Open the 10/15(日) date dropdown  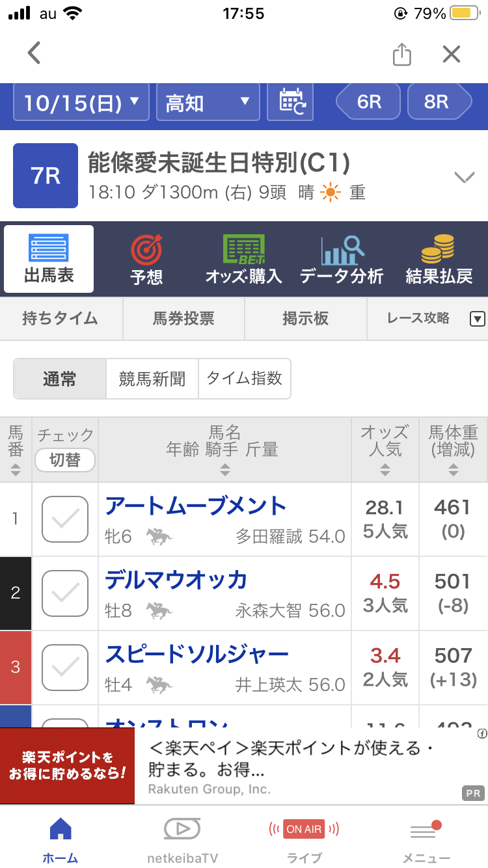(x=81, y=103)
